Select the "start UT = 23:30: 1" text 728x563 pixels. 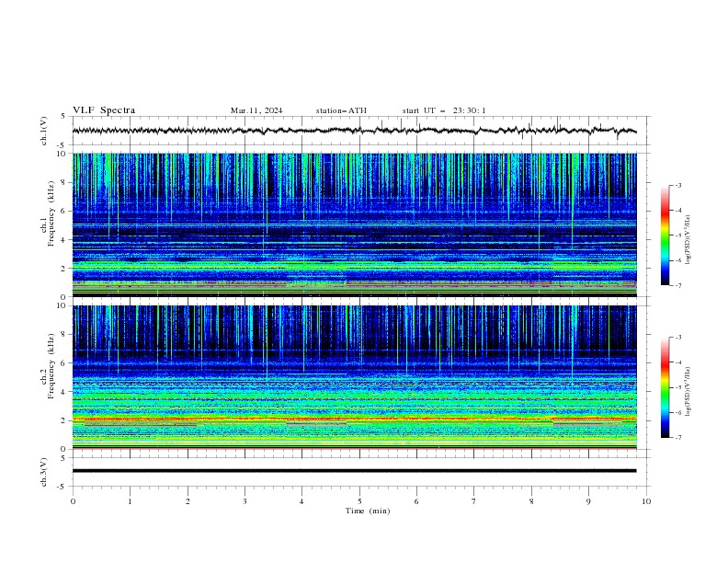coord(444,110)
